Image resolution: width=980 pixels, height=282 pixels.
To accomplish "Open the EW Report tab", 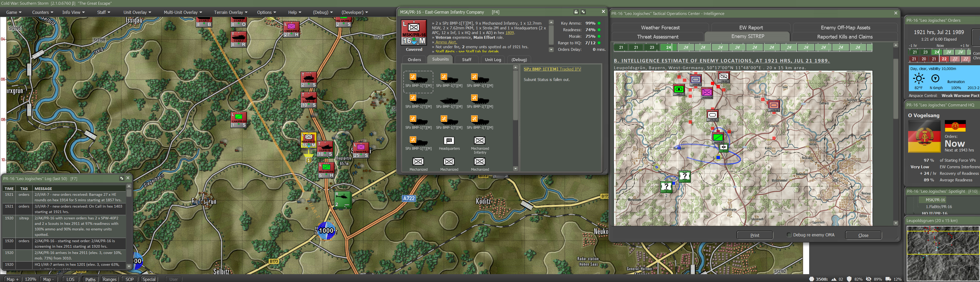I will tap(751, 27).
